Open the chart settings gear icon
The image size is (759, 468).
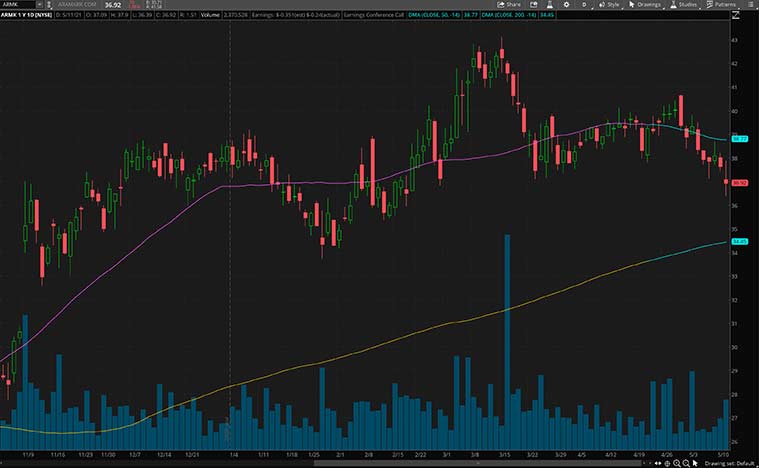click(566, 5)
